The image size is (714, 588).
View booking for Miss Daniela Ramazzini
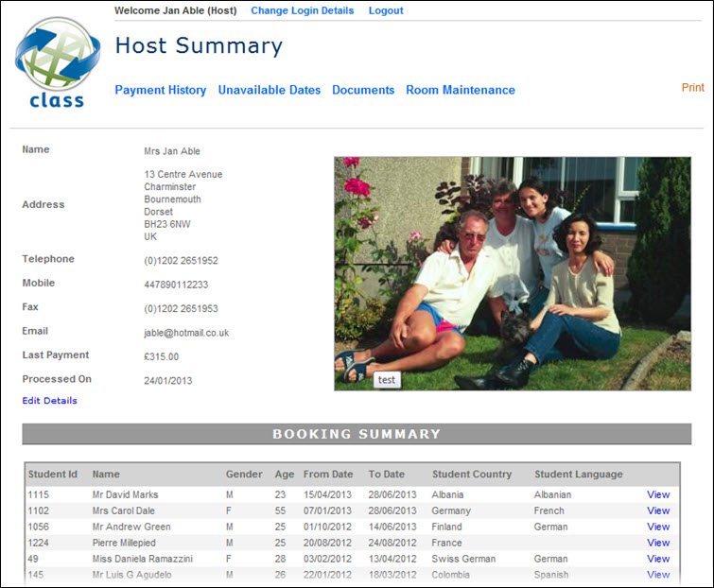[x=658, y=559]
